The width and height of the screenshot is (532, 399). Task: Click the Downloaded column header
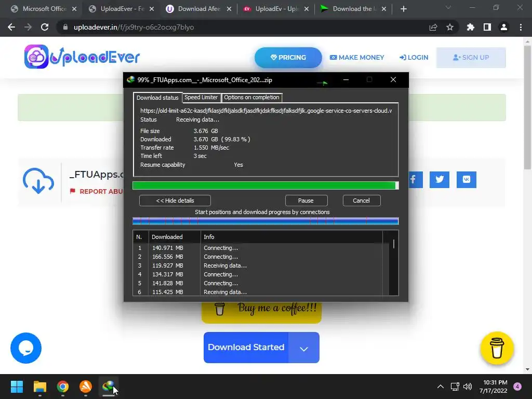175,237
